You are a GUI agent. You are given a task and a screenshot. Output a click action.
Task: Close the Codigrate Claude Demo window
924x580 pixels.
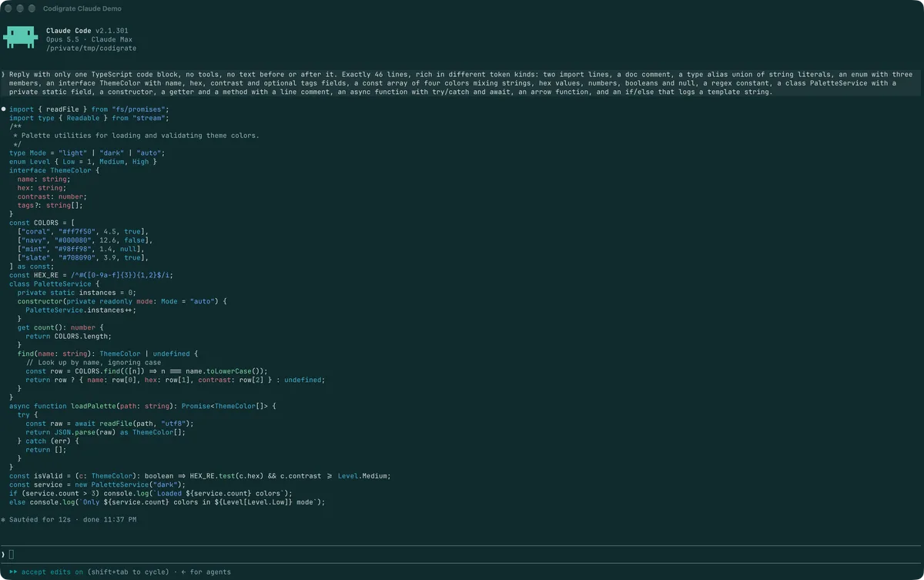coord(8,8)
